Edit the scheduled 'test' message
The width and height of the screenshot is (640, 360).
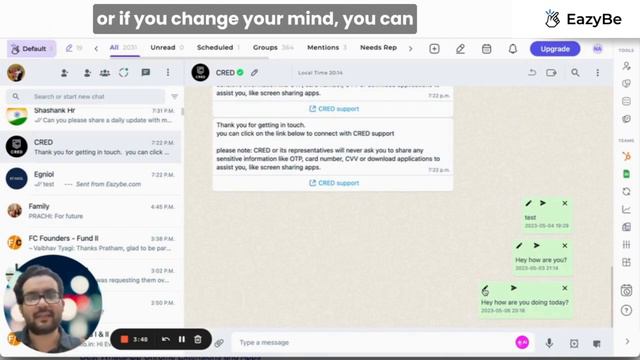click(529, 203)
